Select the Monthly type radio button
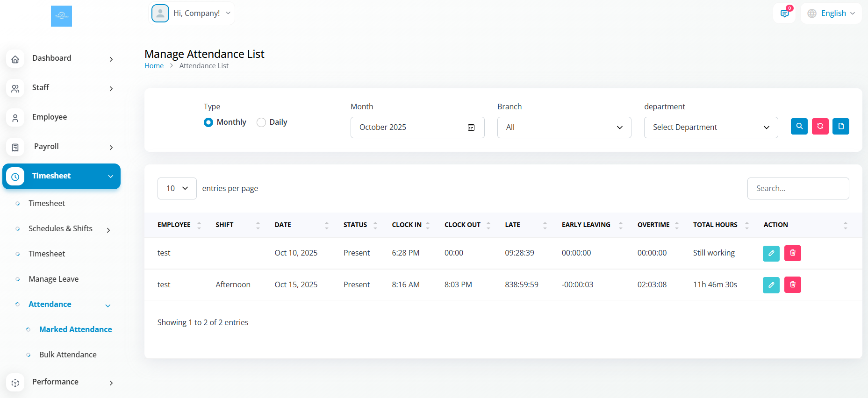This screenshot has height=398, width=868. click(x=208, y=122)
